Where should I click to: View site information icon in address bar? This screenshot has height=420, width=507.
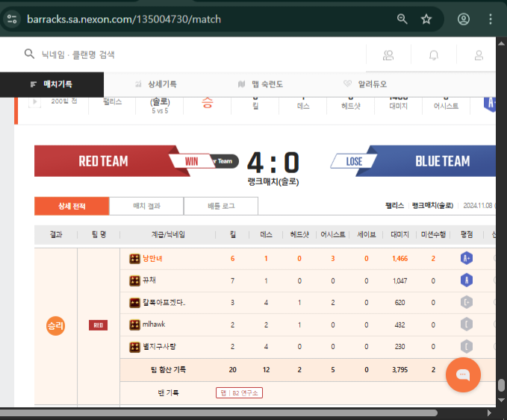coord(11,19)
